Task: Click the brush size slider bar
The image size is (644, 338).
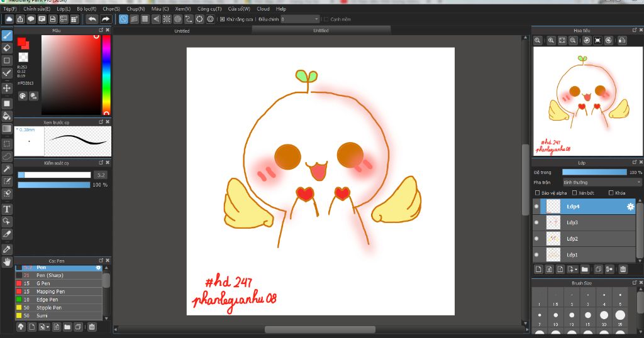Action: pyautogui.click(x=54, y=175)
